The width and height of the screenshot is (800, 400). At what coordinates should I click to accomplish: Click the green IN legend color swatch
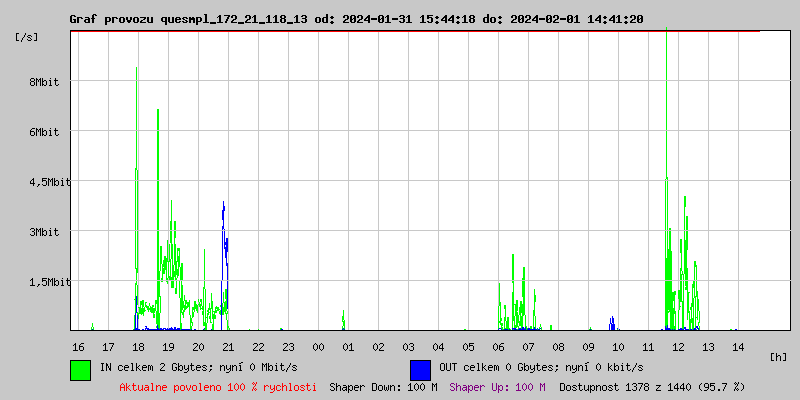[81, 370]
